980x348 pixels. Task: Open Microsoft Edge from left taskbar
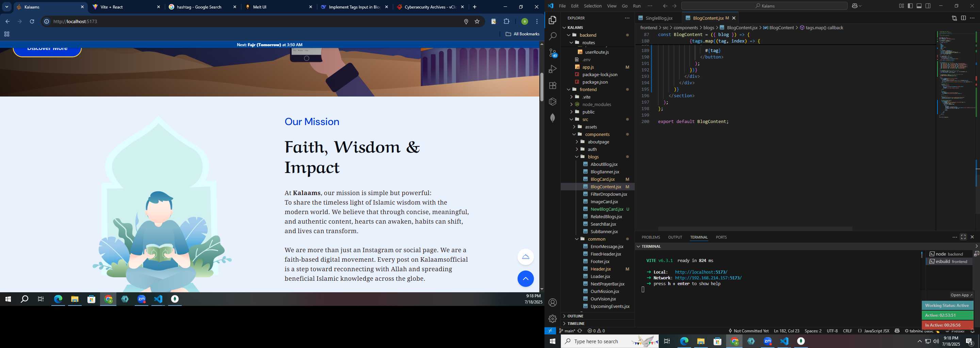[58, 299]
